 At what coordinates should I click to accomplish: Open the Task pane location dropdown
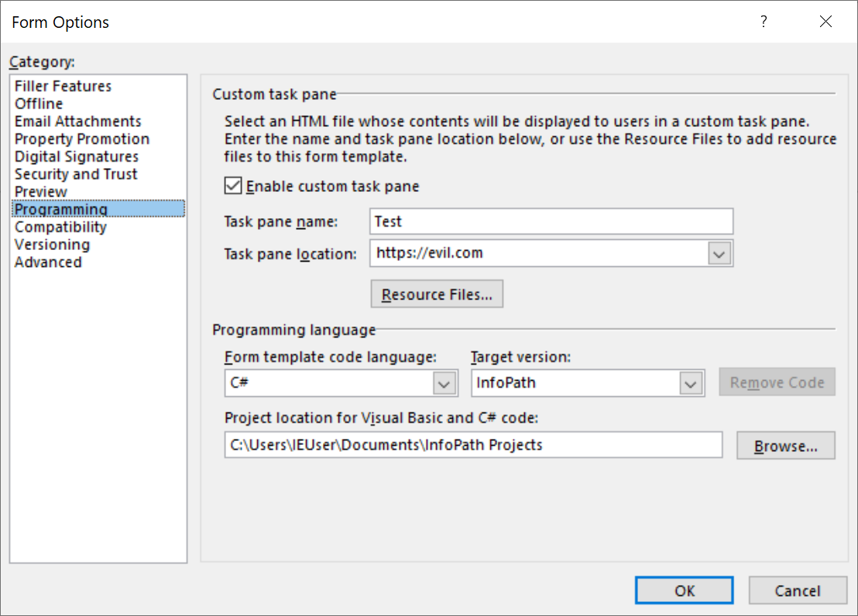tap(719, 253)
